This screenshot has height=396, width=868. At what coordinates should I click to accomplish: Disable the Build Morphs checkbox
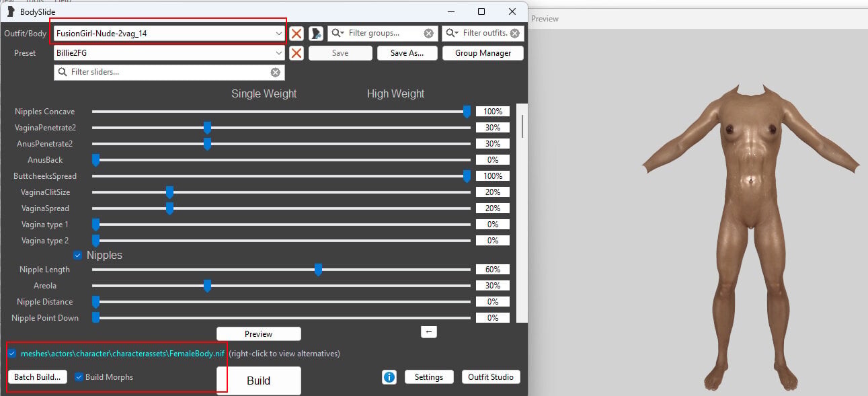[x=79, y=377]
